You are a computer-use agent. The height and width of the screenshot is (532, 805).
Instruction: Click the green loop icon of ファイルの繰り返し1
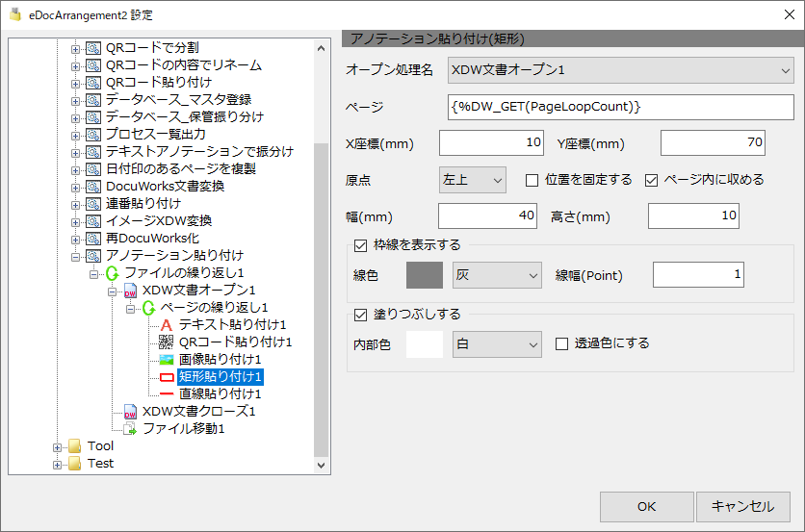[x=112, y=273]
